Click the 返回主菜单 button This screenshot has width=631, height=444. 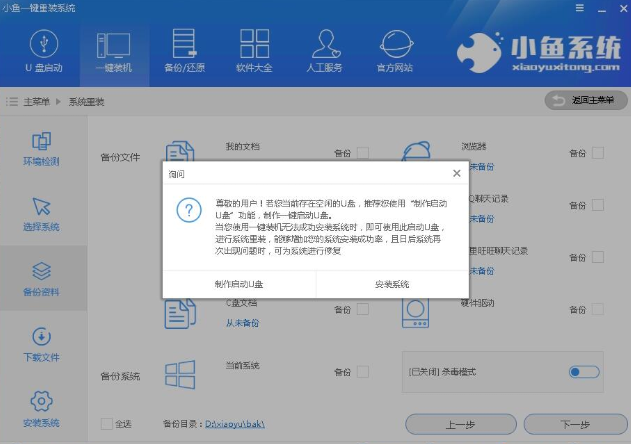pyautogui.click(x=586, y=100)
